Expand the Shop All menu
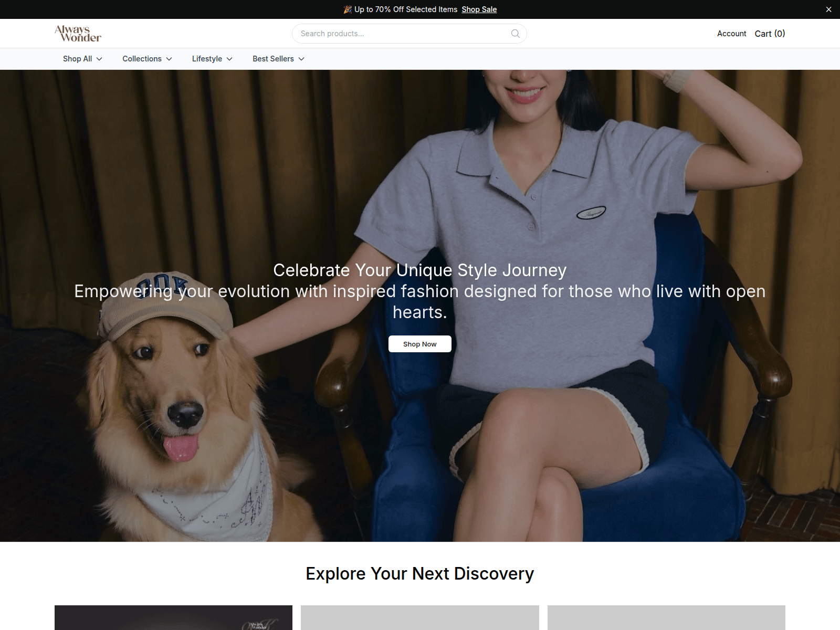The height and width of the screenshot is (630, 840). [82, 59]
